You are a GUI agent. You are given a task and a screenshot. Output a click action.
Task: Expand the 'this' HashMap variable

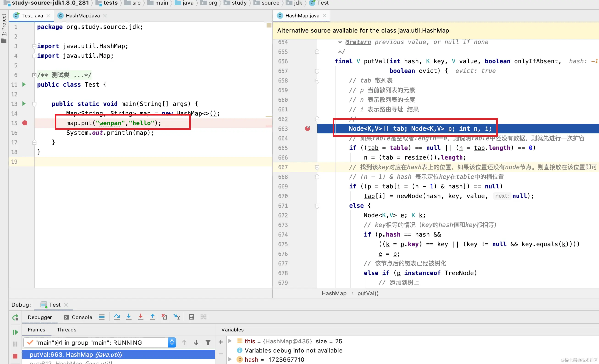(230, 341)
